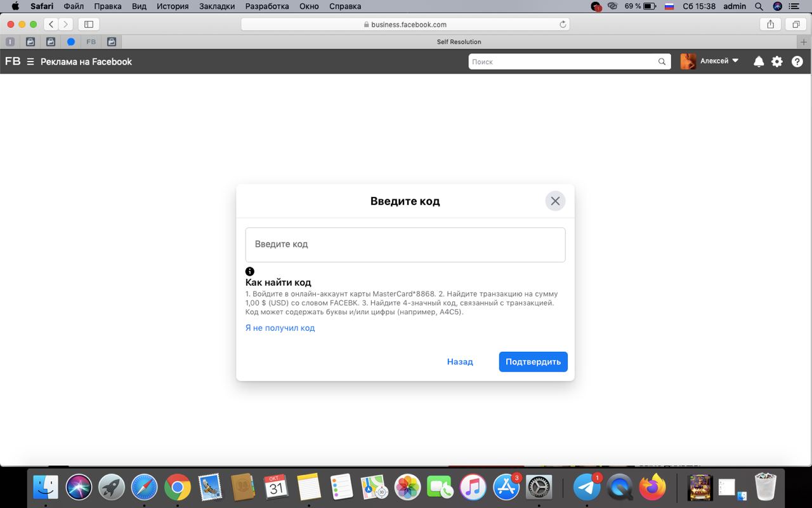Open the Разработка menu
The image size is (812, 508).
click(267, 6)
